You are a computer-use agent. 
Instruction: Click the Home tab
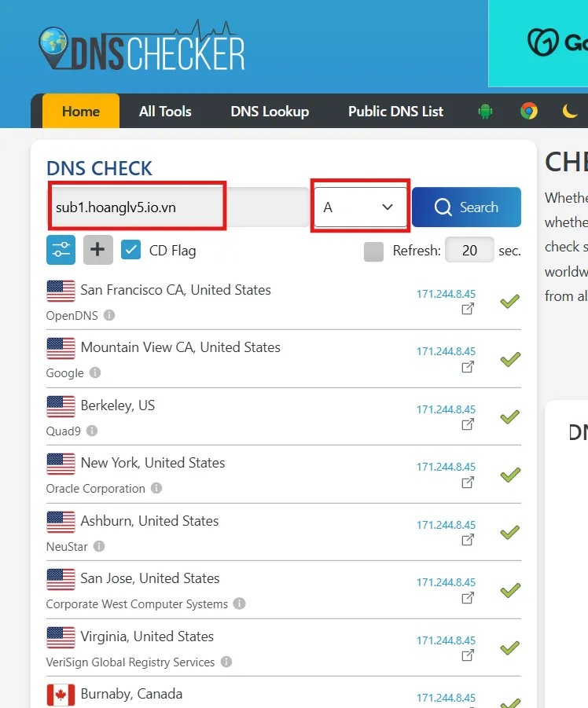(x=80, y=112)
